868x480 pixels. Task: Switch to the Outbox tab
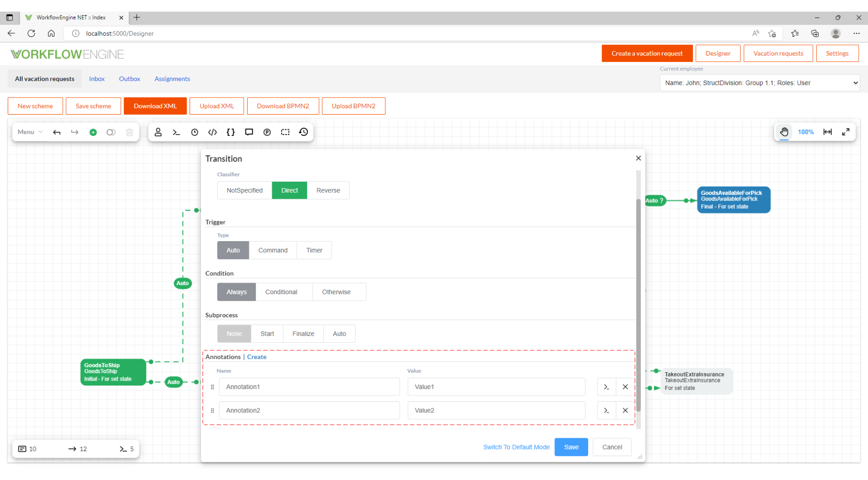click(x=130, y=79)
